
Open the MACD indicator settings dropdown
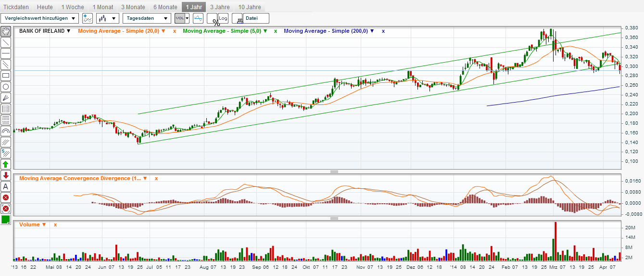(145, 178)
